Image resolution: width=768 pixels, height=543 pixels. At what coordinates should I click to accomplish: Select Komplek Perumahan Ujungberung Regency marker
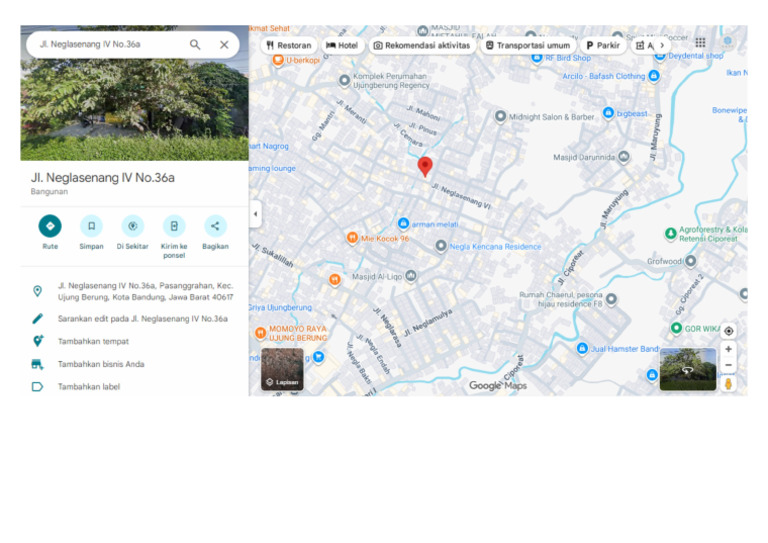pyautogui.click(x=344, y=80)
